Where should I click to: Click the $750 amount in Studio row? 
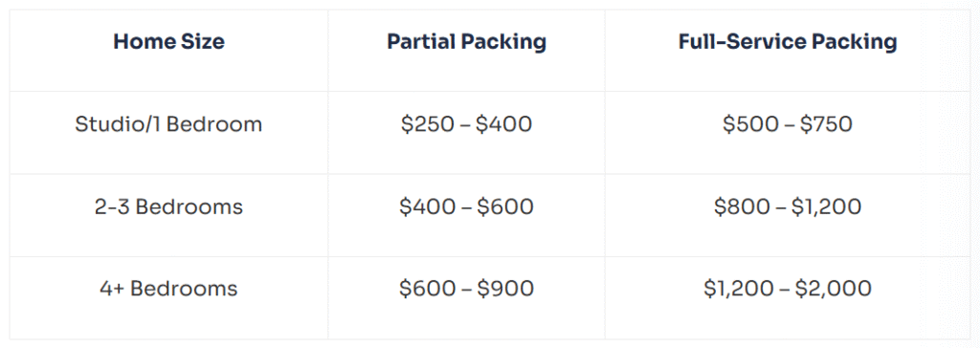(x=824, y=124)
